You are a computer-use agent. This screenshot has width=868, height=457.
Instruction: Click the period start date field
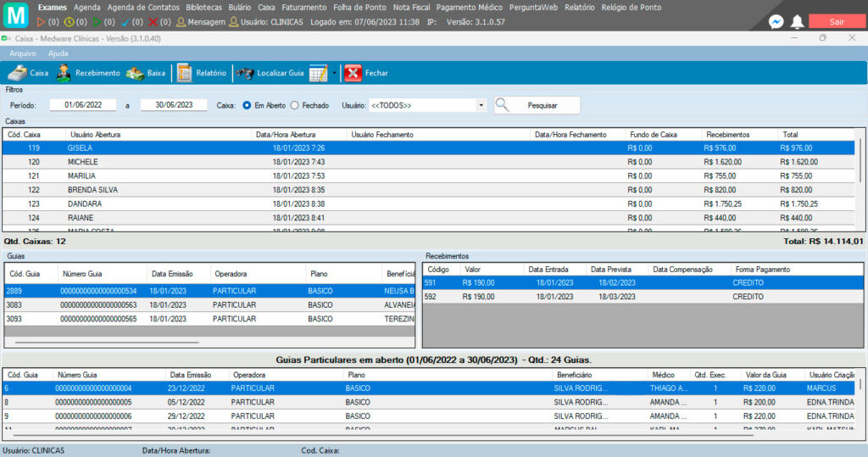tap(83, 105)
